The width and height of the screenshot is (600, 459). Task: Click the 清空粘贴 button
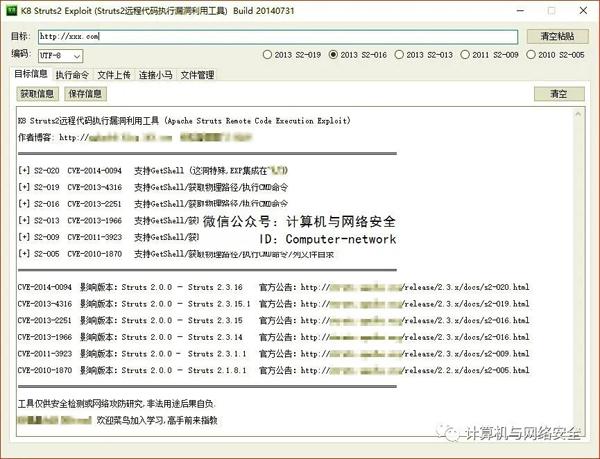[558, 37]
